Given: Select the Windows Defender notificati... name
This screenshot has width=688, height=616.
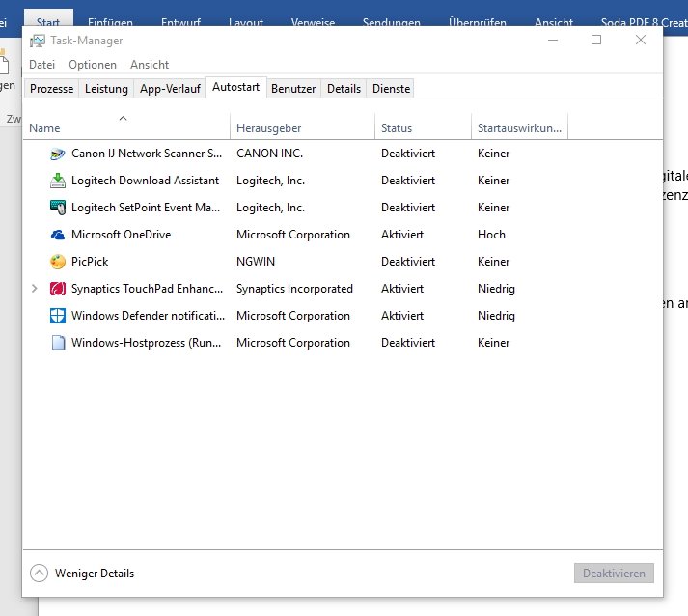Looking at the screenshot, I should pos(148,316).
